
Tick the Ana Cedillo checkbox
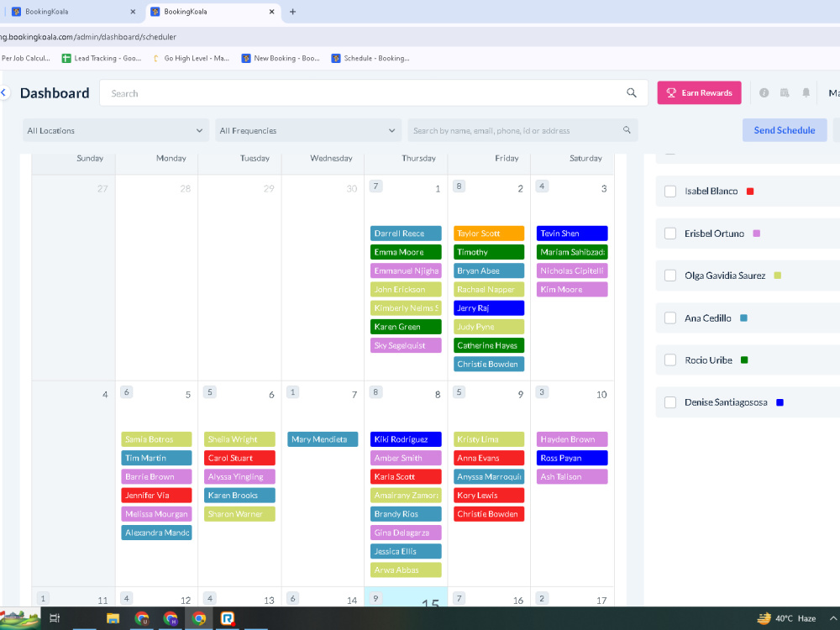(x=670, y=318)
